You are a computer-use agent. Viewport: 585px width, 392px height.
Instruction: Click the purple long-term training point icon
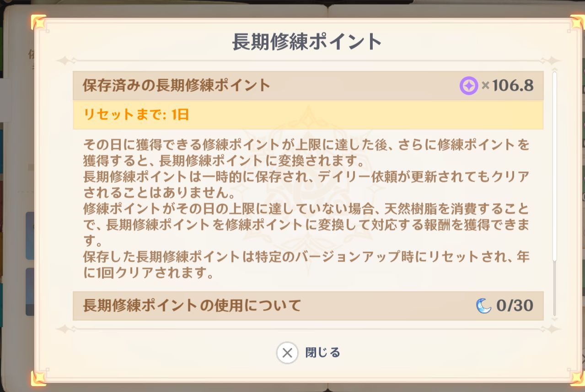[468, 86]
